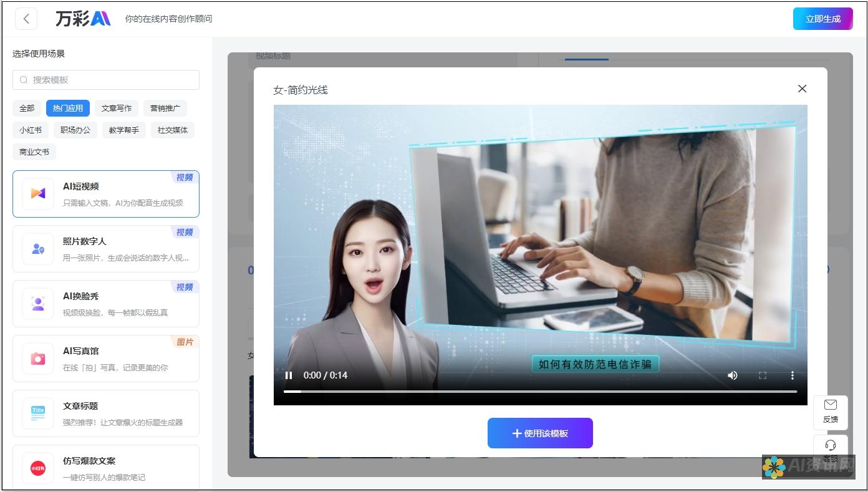The width and height of the screenshot is (868, 492).
Task: Mute the video with the speaker icon
Action: [x=733, y=375]
